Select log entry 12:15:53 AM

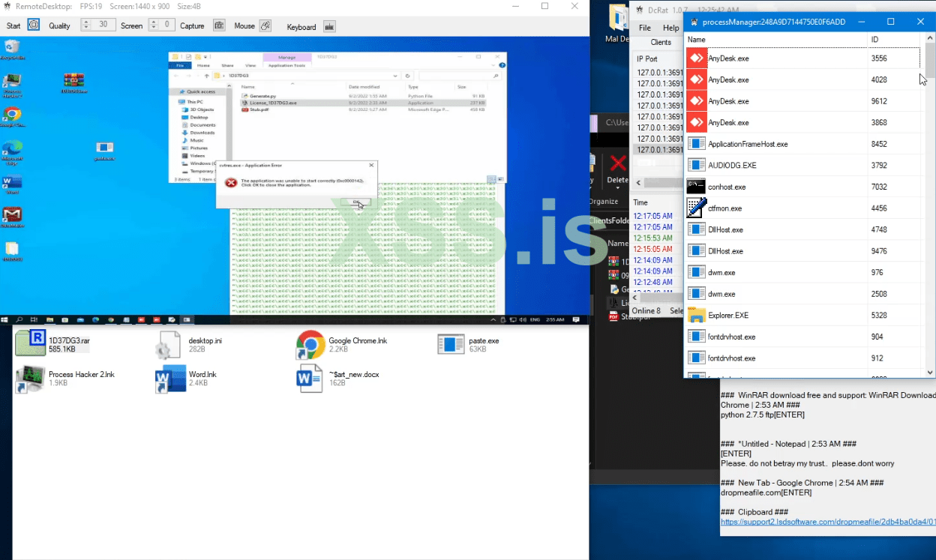[x=653, y=238]
